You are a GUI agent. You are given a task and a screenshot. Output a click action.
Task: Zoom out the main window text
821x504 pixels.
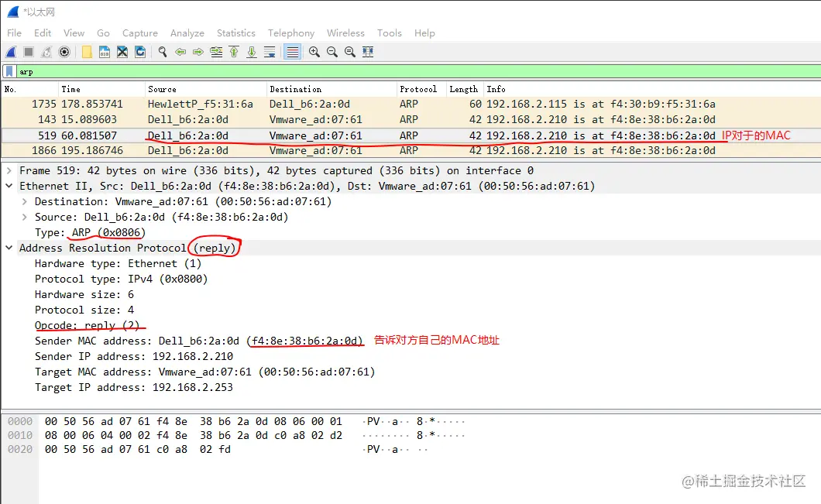pos(332,52)
